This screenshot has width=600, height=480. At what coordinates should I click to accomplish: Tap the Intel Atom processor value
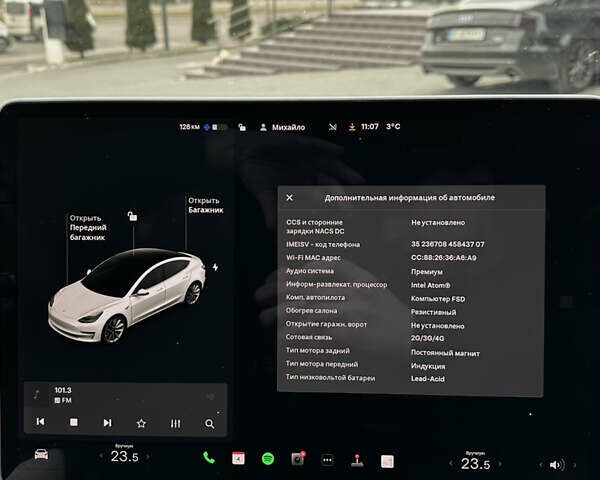[x=430, y=285]
